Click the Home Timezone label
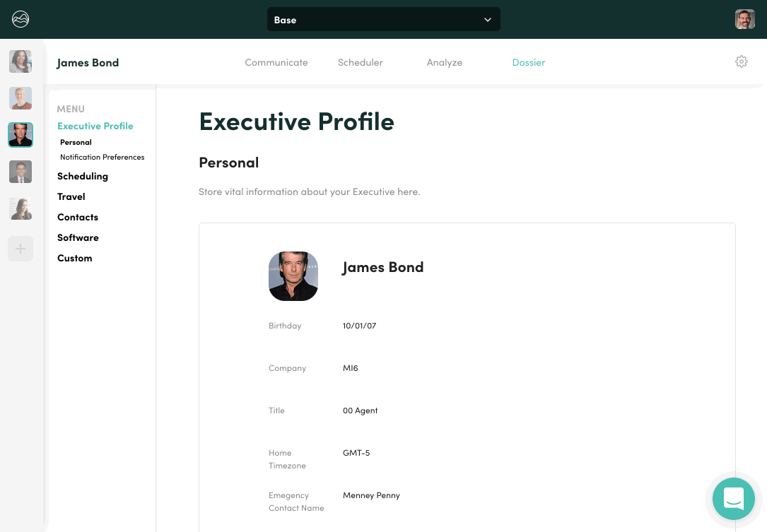Image resolution: width=767 pixels, height=532 pixels. click(287, 459)
